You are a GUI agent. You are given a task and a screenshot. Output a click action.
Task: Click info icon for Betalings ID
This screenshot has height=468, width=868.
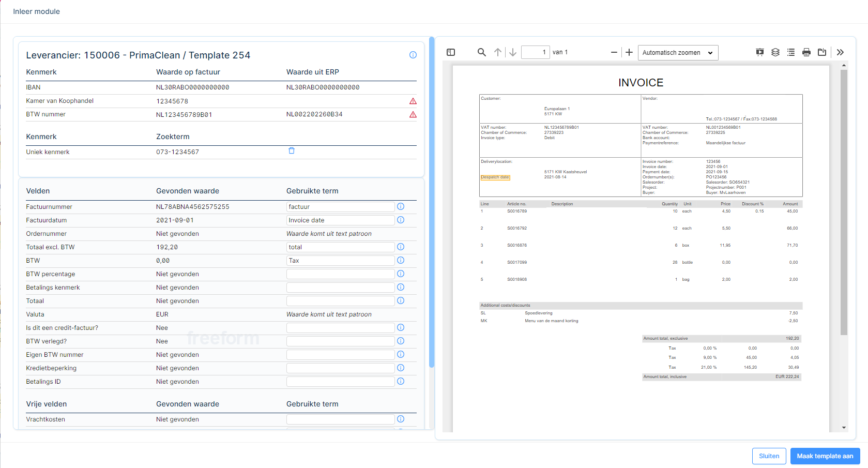click(x=401, y=381)
